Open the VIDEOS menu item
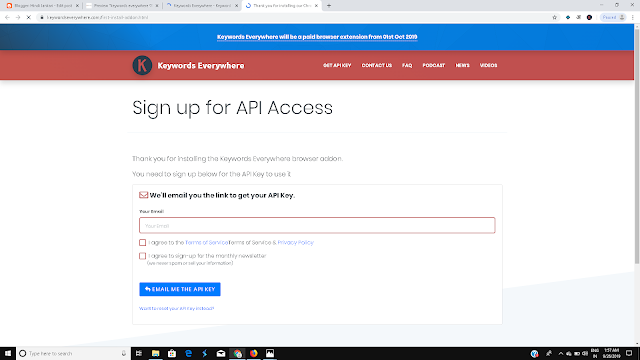Image resolution: width=640 pixels, height=360 pixels. [x=488, y=65]
